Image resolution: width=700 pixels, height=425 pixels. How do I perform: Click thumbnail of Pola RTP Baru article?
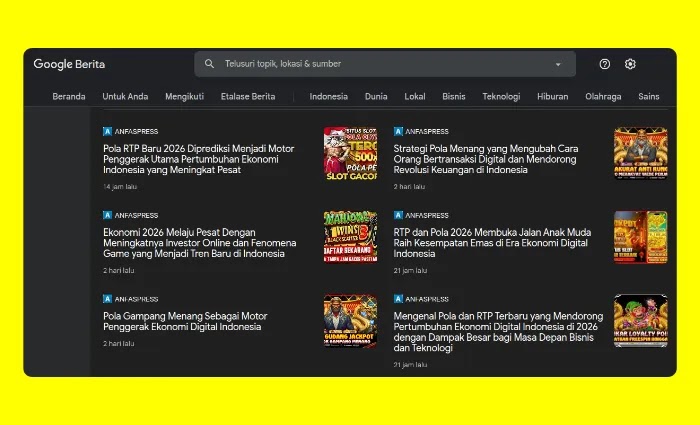click(x=350, y=154)
